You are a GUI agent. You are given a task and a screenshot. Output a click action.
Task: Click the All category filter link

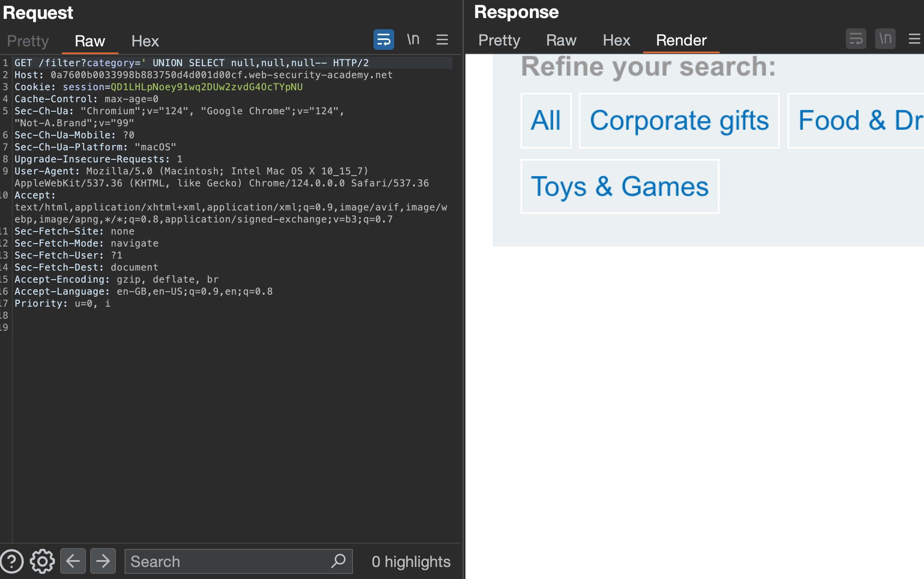(546, 120)
